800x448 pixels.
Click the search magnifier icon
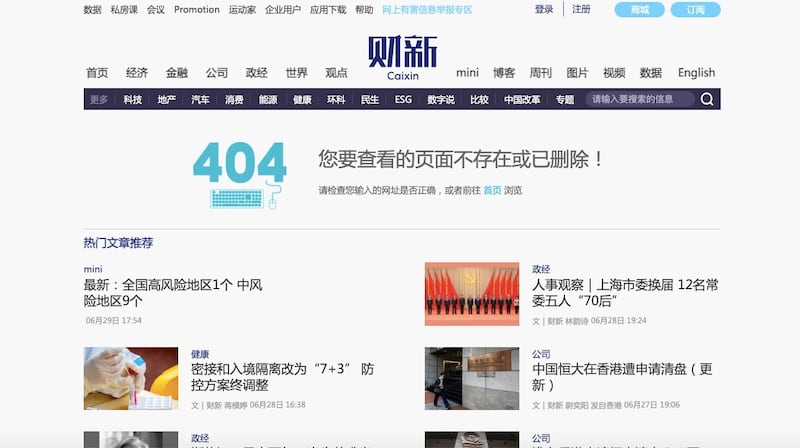click(x=707, y=99)
